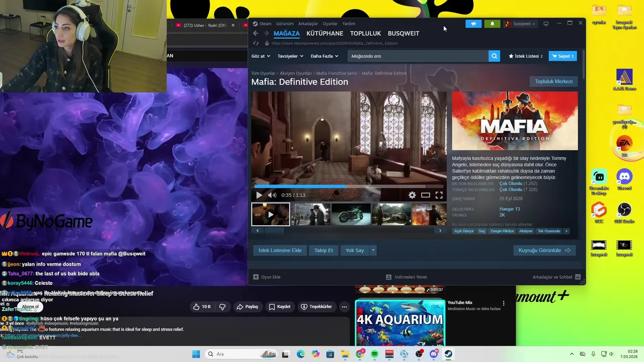Switch to KÜTÜPHANE tab

325,33
